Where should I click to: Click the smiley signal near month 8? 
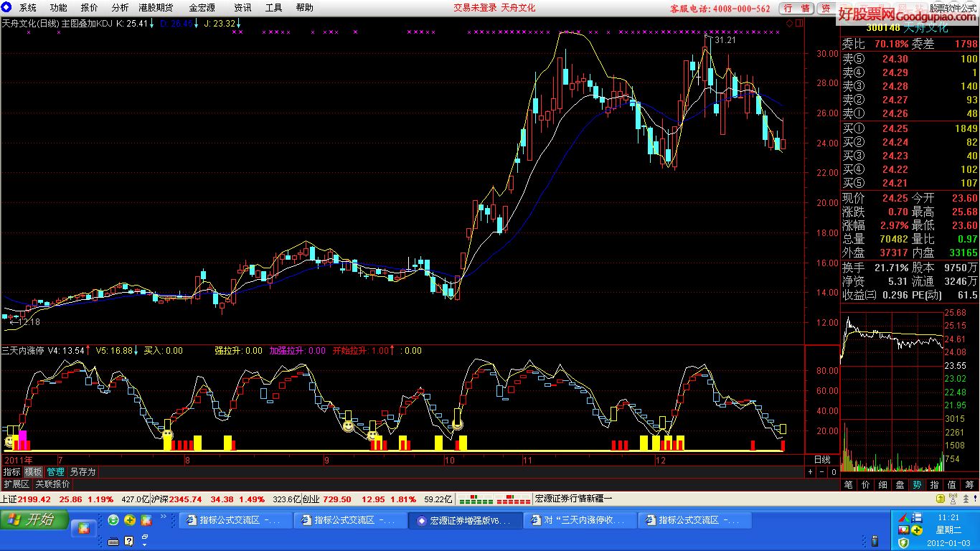[x=167, y=435]
